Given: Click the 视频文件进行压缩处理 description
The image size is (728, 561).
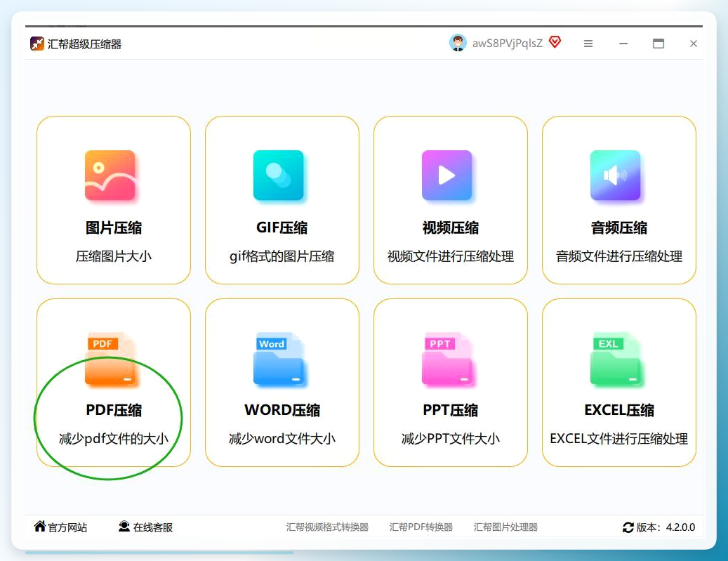Looking at the screenshot, I should point(451,256).
